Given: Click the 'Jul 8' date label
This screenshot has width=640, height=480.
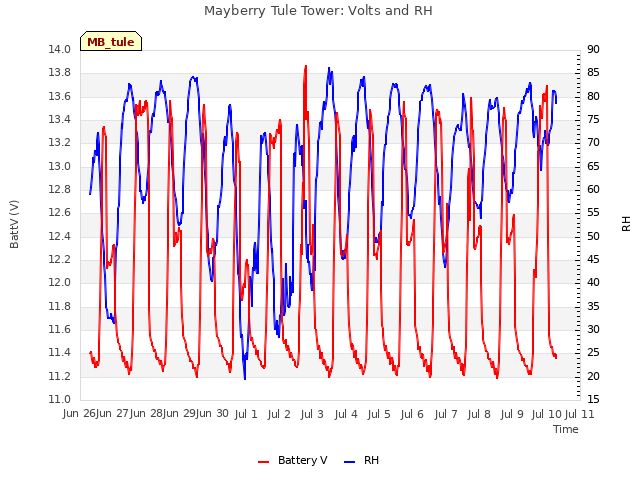Looking at the screenshot, I should 479,414.
